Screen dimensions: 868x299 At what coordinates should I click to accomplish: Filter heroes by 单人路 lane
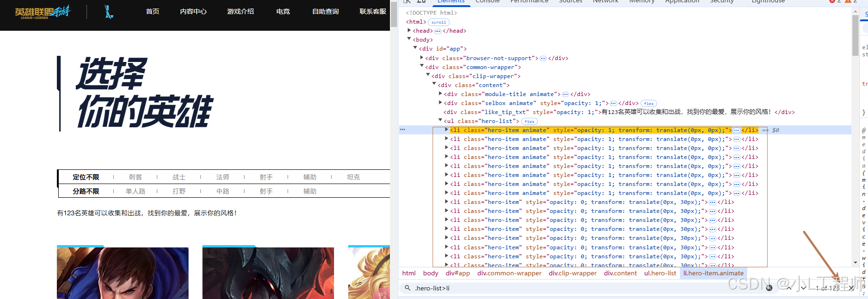(x=136, y=191)
